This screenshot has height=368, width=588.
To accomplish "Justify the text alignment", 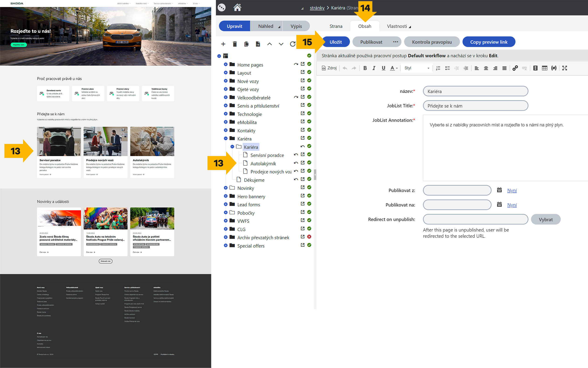I will click(505, 68).
